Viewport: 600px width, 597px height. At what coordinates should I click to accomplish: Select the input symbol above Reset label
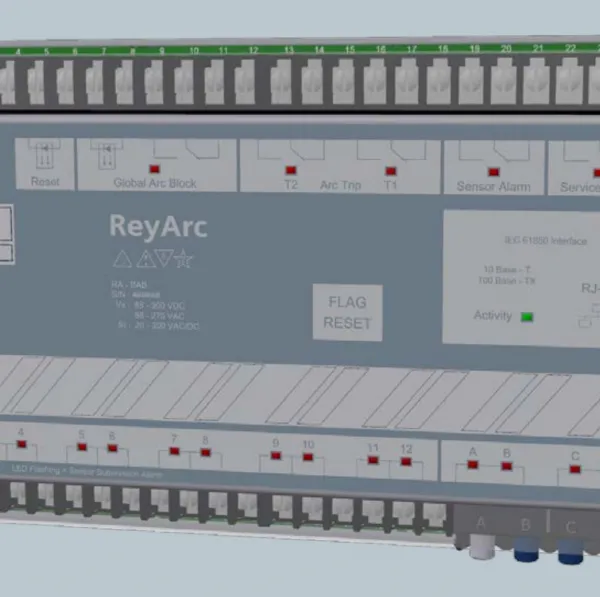45,154
